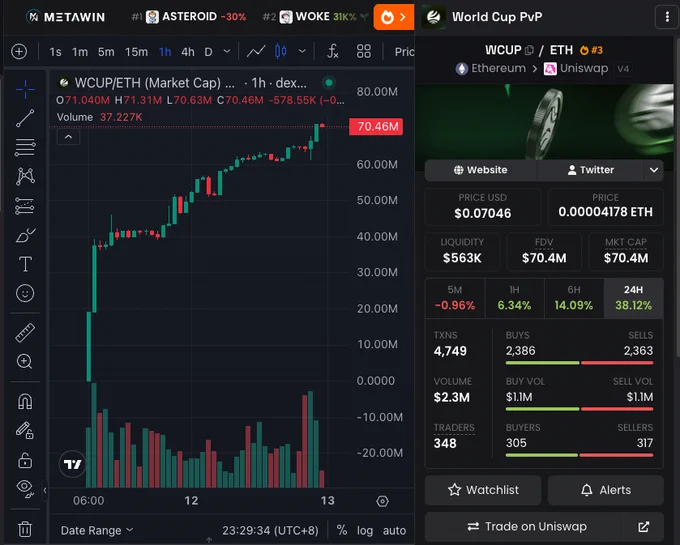Image resolution: width=680 pixels, height=545 pixels.
Task: Open Uniswap trade in external window icon
Action: point(644,527)
